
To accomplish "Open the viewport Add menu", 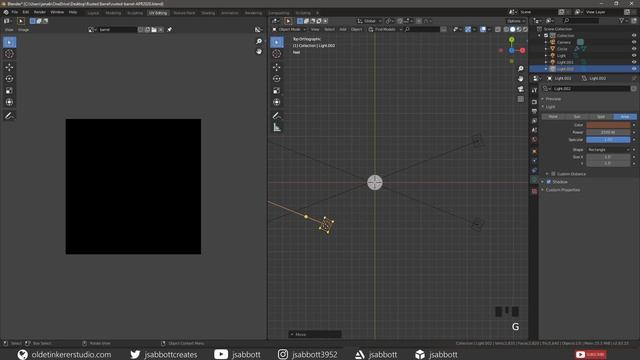I will pyautogui.click(x=343, y=29).
